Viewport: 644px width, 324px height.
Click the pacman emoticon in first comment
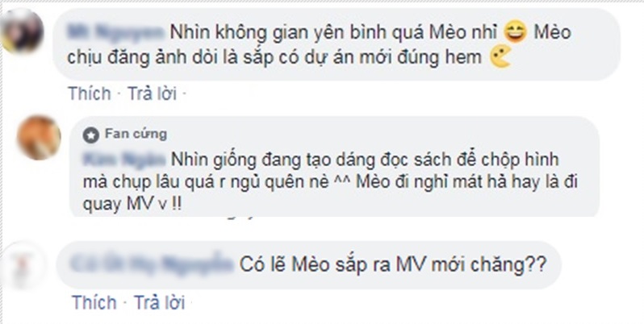(x=500, y=56)
